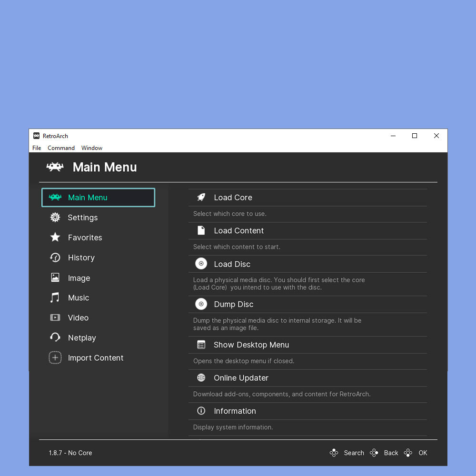476x476 pixels.
Task: Click the Load Core rocket icon
Action: pyautogui.click(x=201, y=198)
